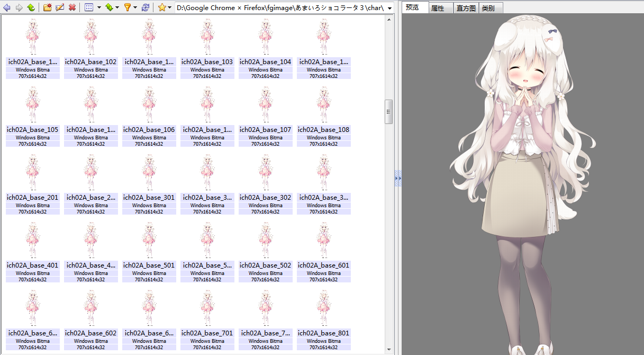Click the file name ich02A_base_601
Viewport: 644px width, 355px height.
(324, 265)
